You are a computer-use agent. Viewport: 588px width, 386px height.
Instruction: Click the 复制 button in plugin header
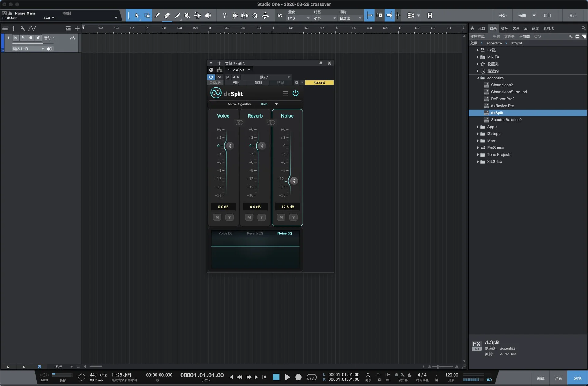pos(258,83)
